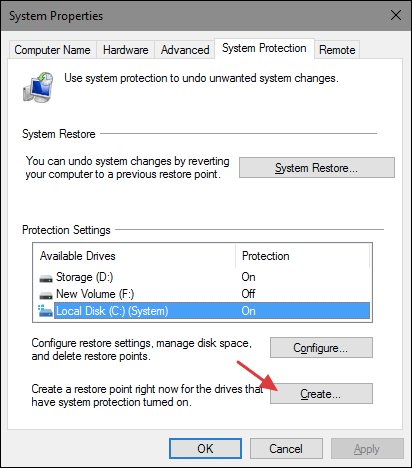Image resolution: width=413 pixels, height=469 pixels.
Task: Cancel the dialog changes
Action: (286, 449)
